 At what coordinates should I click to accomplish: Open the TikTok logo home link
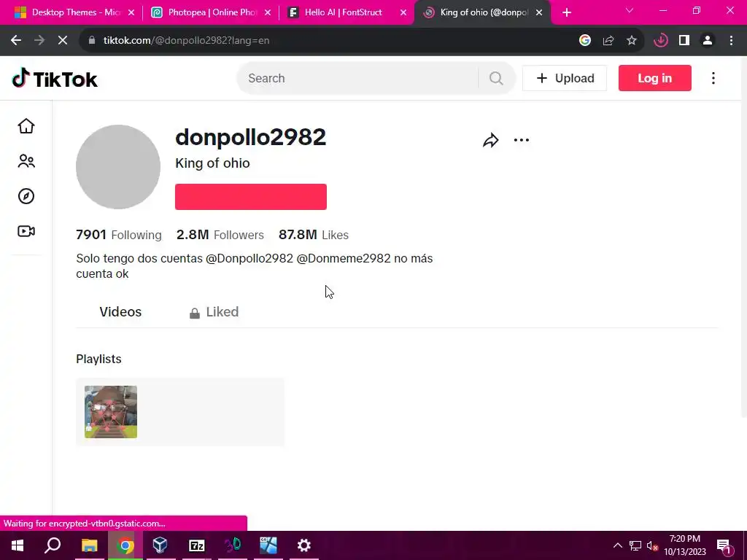tap(54, 79)
